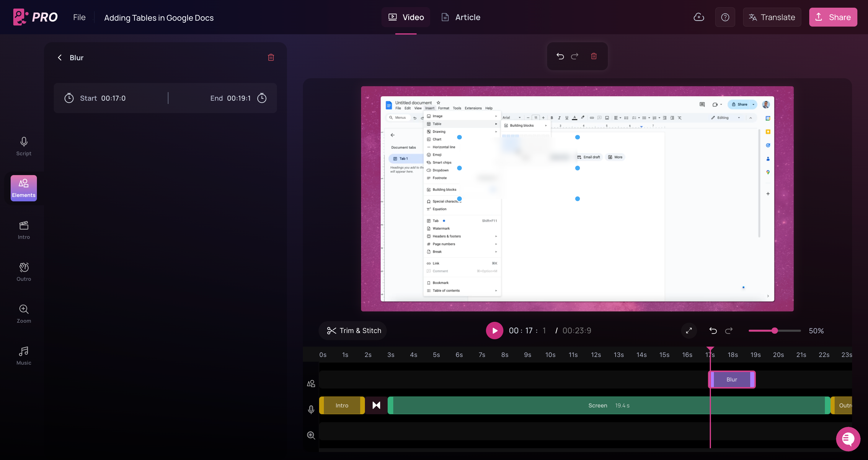The image size is (868, 460).
Task: Open the Script panel in sidebar
Action: pyautogui.click(x=24, y=146)
